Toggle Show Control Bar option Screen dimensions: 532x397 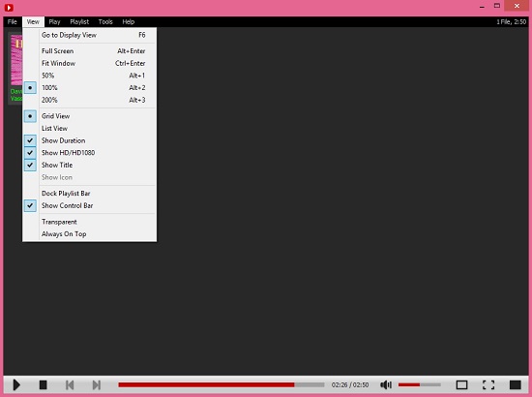(90, 206)
